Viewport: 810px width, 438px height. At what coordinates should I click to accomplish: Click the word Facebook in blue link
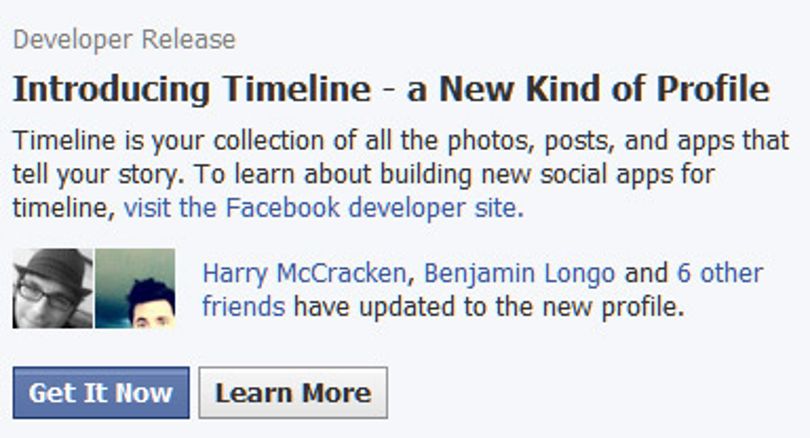pos(283,208)
